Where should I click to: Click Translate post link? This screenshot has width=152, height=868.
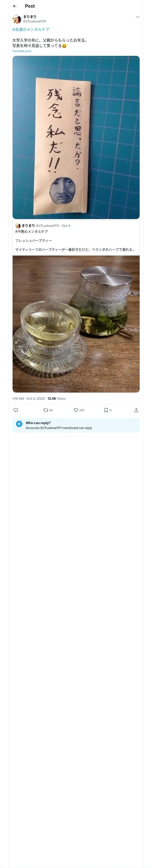click(22, 51)
